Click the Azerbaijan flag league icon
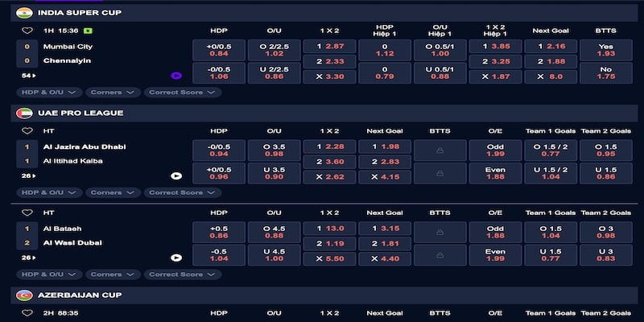Image resolution: width=644 pixels, height=322 pixels. coord(24,295)
